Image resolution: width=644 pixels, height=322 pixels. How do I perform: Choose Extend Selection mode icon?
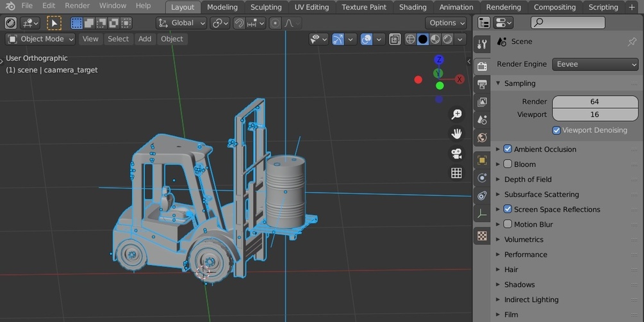click(89, 23)
